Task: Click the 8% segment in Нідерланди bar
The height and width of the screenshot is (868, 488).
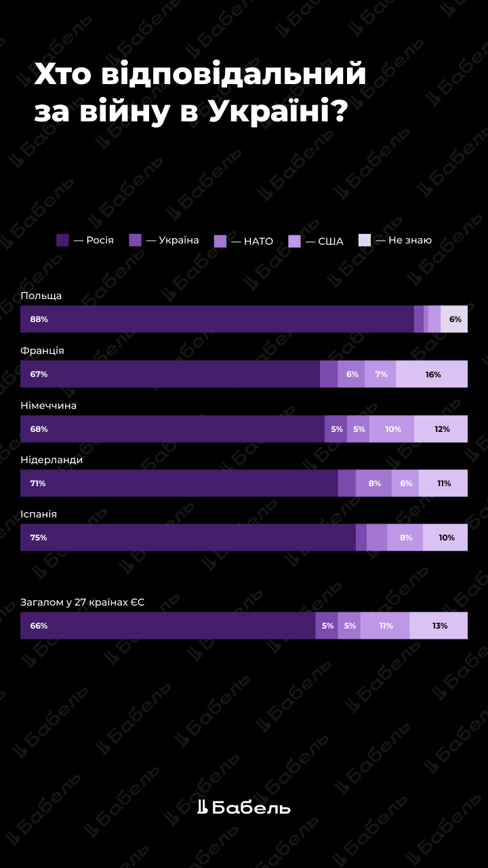Action: [x=373, y=483]
